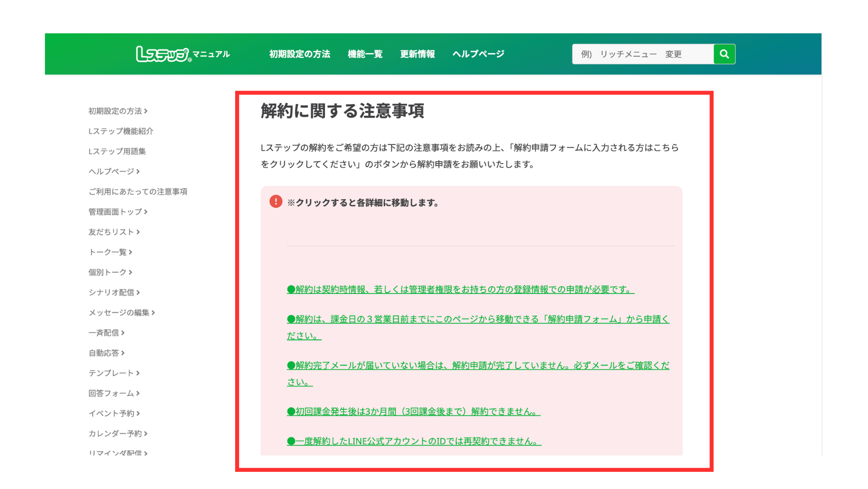
Task: Expand シナリオ配信 sidebar item
Action: 114,292
